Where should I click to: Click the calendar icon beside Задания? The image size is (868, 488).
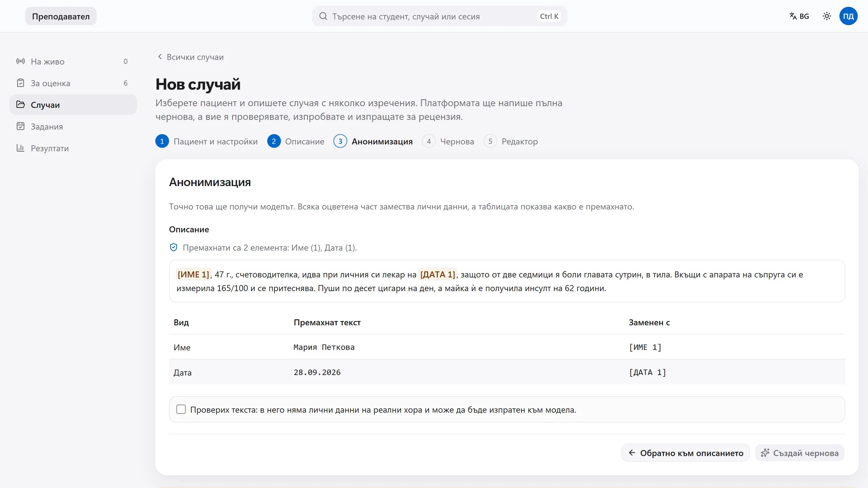pyautogui.click(x=21, y=126)
